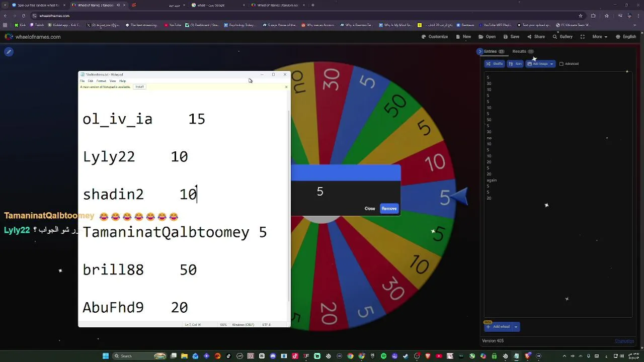Open Notepad Edit menu
This screenshot has height=362, width=644.
91,81
